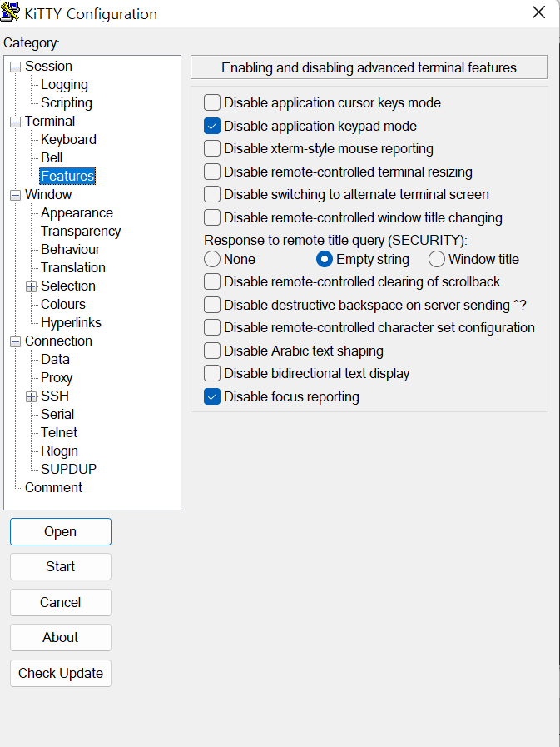This screenshot has width=560, height=747.
Task: Open Translation settings
Action: [73, 268]
